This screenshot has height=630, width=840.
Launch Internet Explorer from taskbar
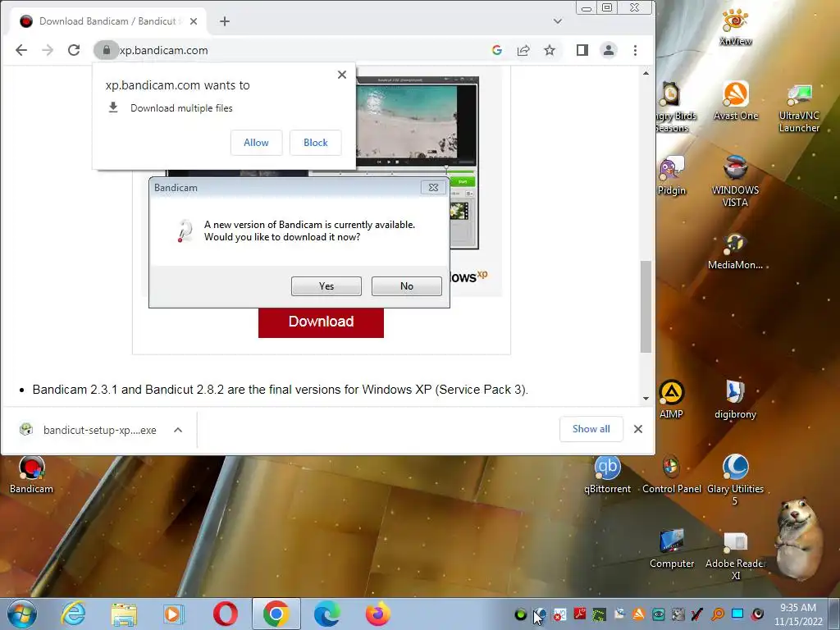click(73, 614)
